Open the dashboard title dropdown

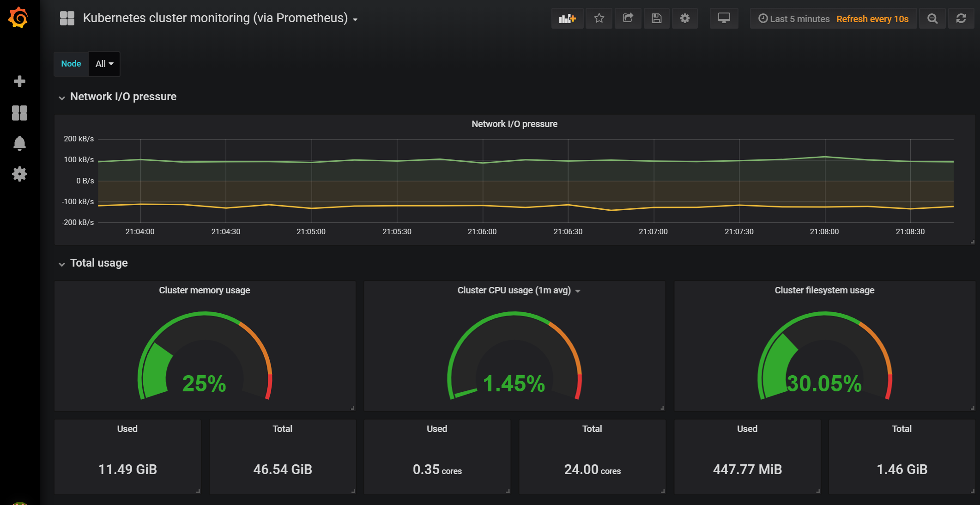[220, 18]
